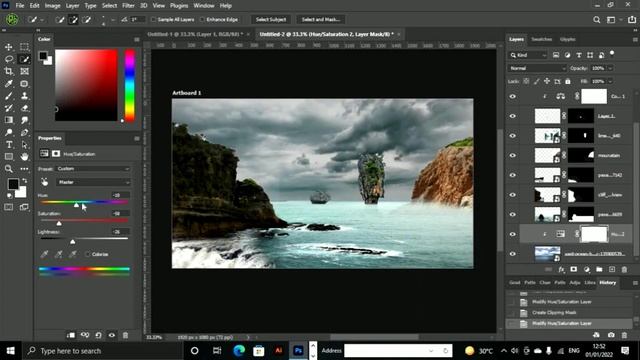The height and width of the screenshot is (360, 640).
Task: Switch to the Swatches tab
Action: pyautogui.click(x=542, y=39)
